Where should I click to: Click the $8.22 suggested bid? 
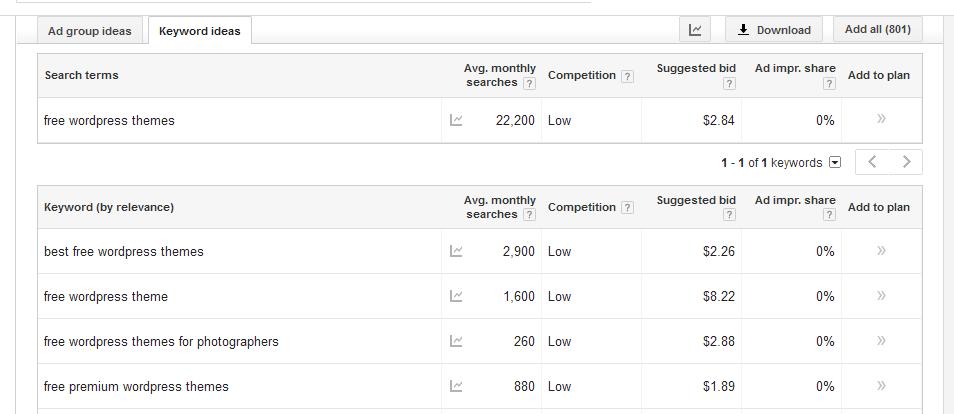719,296
